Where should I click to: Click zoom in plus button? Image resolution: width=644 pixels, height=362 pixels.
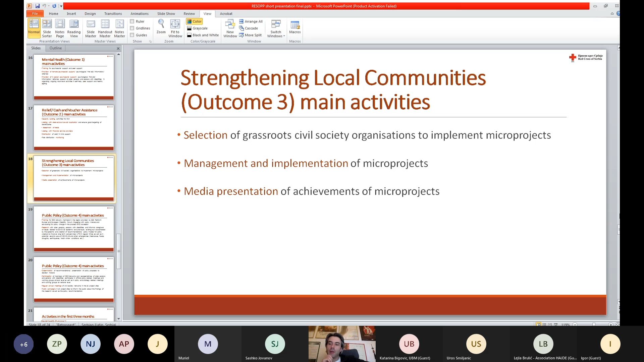[611, 324]
